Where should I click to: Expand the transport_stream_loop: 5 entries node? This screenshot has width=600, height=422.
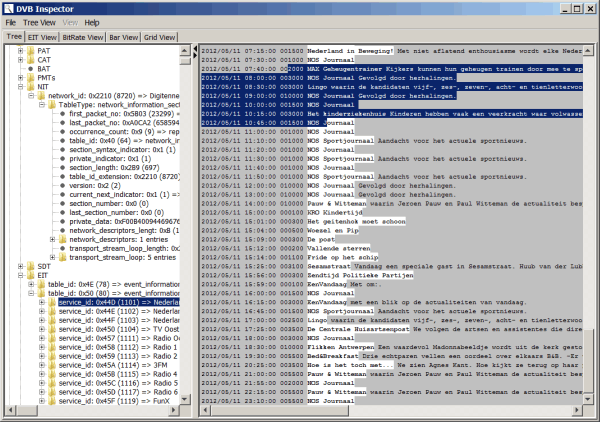pyautogui.click(x=52, y=257)
